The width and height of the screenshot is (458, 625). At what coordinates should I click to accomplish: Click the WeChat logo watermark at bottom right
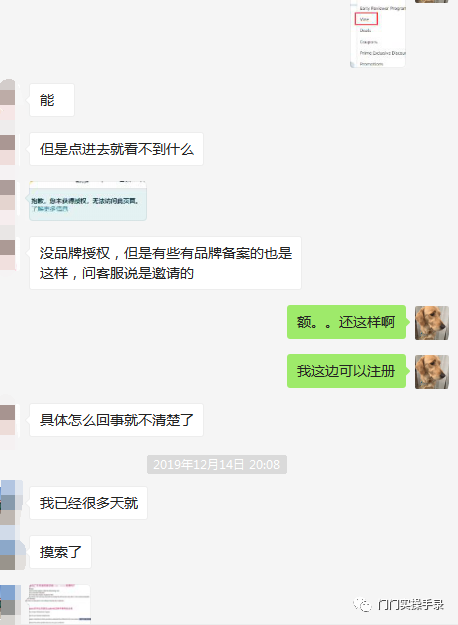362,605
